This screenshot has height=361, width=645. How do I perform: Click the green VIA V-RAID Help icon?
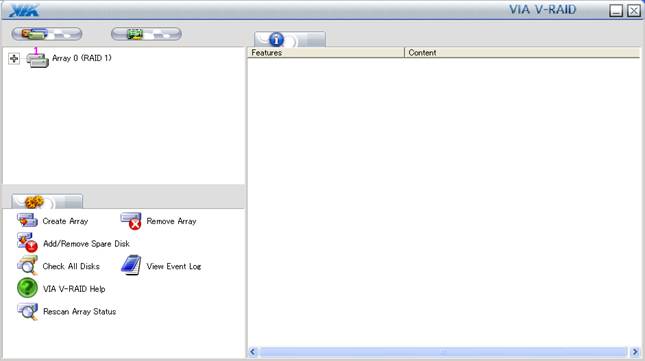click(x=27, y=287)
